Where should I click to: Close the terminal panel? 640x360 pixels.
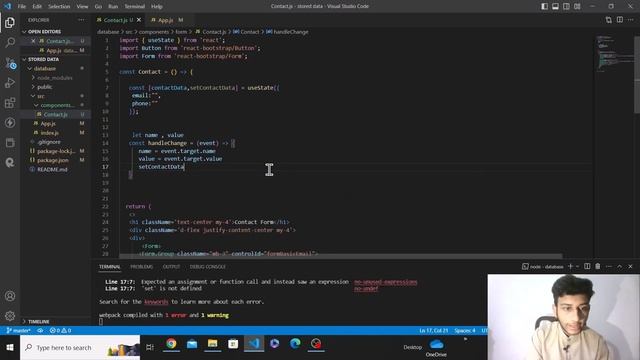[630, 266]
